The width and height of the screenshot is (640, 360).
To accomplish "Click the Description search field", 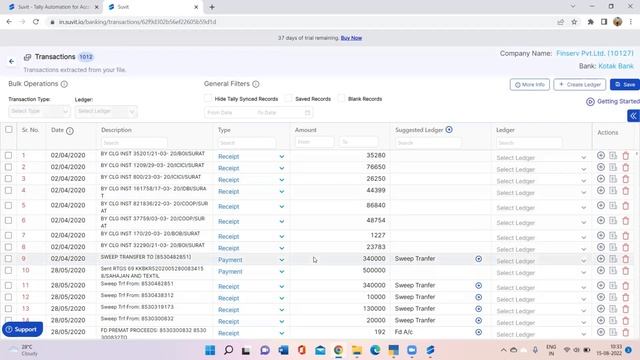I will [x=134, y=143].
